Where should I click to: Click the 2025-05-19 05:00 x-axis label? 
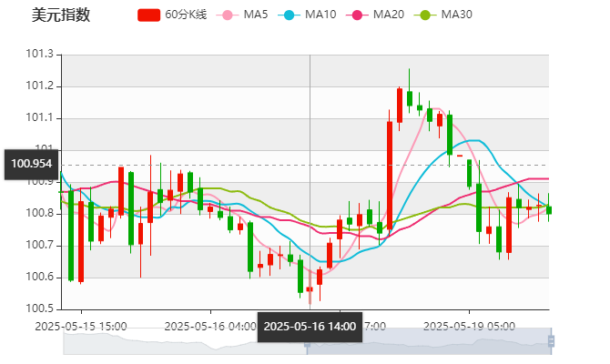[x=471, y=325]
